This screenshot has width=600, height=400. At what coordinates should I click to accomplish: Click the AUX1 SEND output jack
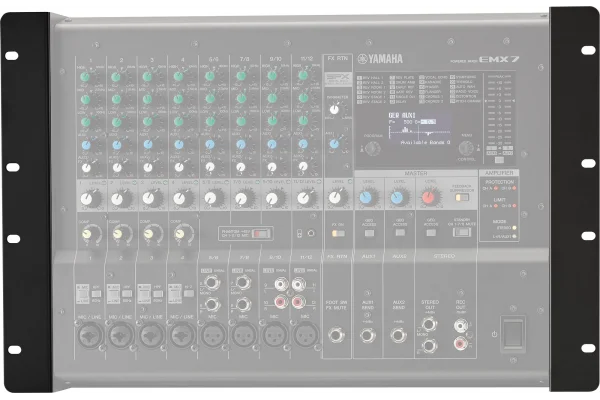coord(367,335)
